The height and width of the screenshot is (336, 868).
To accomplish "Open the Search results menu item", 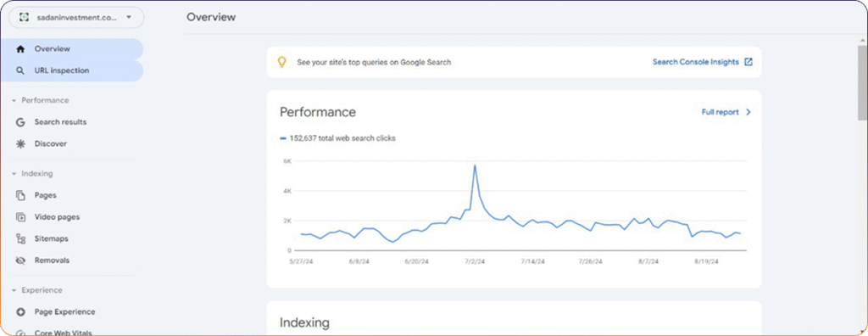I will pos(72,122).
